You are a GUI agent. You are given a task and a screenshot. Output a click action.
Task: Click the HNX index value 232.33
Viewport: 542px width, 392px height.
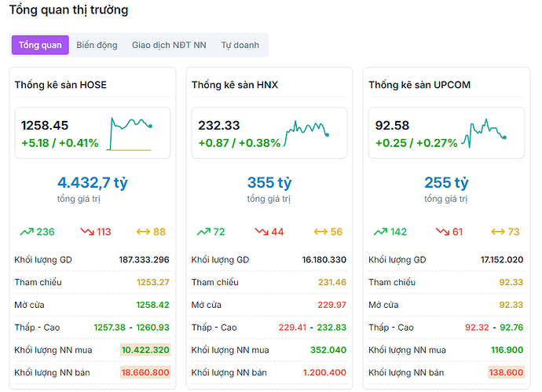coord(219,125)
